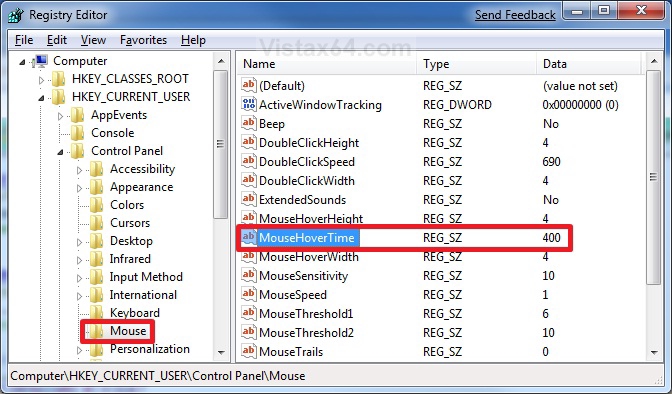This screenshot has height=394, width=672.
Task: Collapse the HKEY_CURRENT_USER node
Action: (41, 98)
